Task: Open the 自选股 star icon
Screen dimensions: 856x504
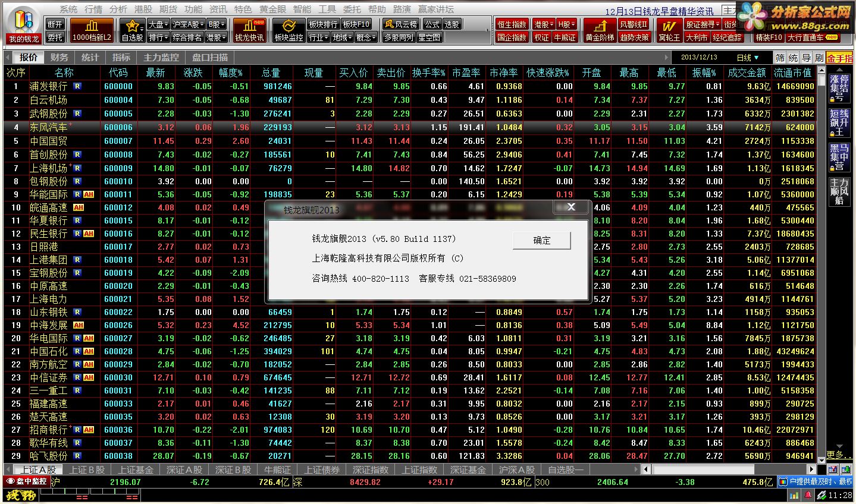Action: 132,31
